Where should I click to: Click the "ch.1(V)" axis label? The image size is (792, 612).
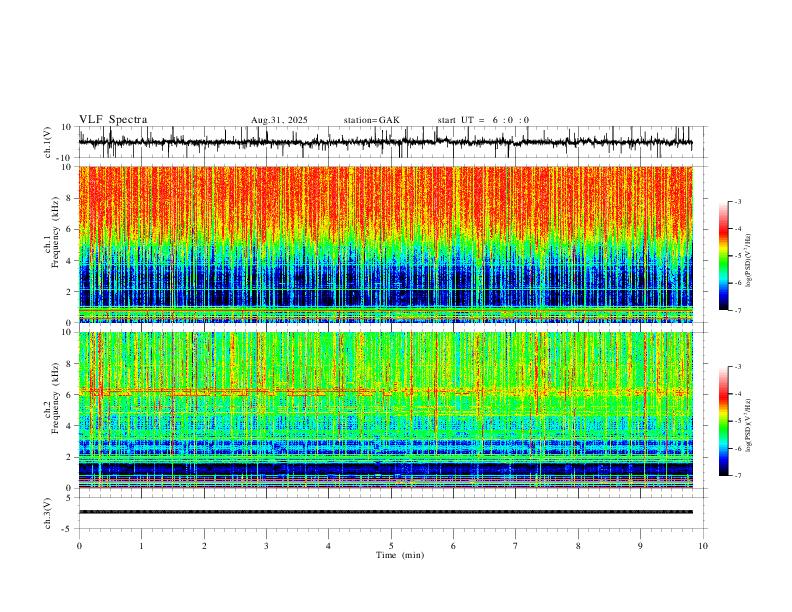coord(48,142)
